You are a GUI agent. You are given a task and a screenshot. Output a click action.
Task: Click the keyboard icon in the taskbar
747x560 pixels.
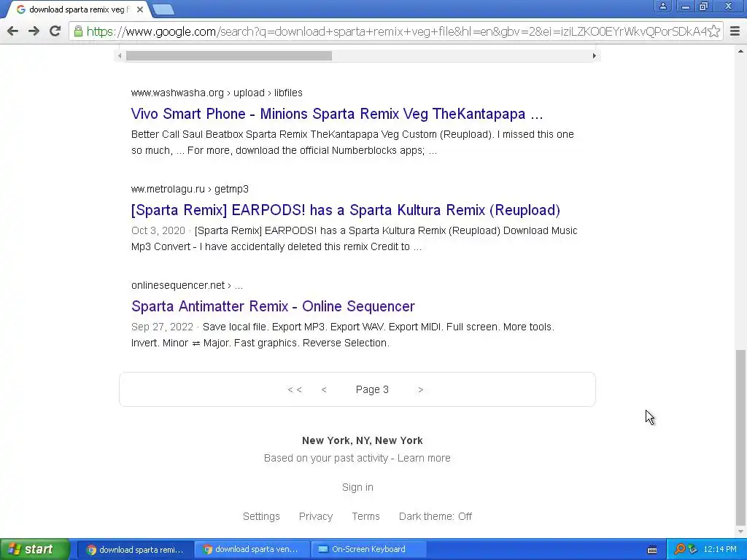pos(652,550)
